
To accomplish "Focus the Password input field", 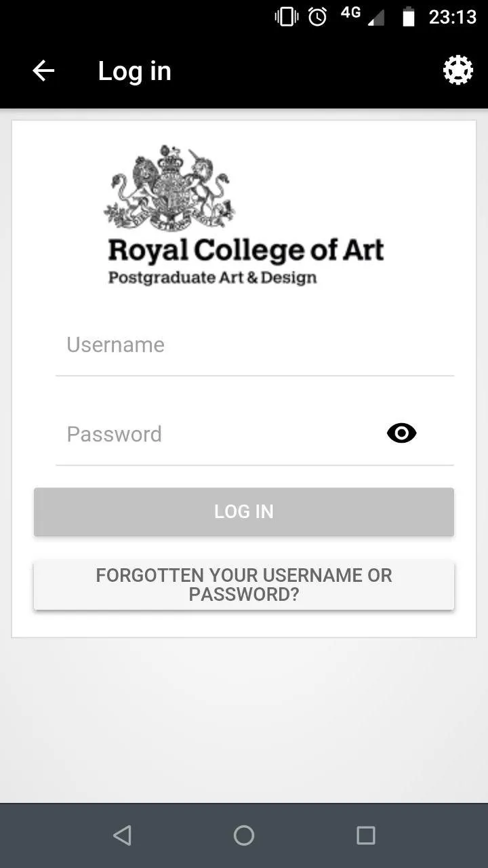I will (x=217, y=434).
